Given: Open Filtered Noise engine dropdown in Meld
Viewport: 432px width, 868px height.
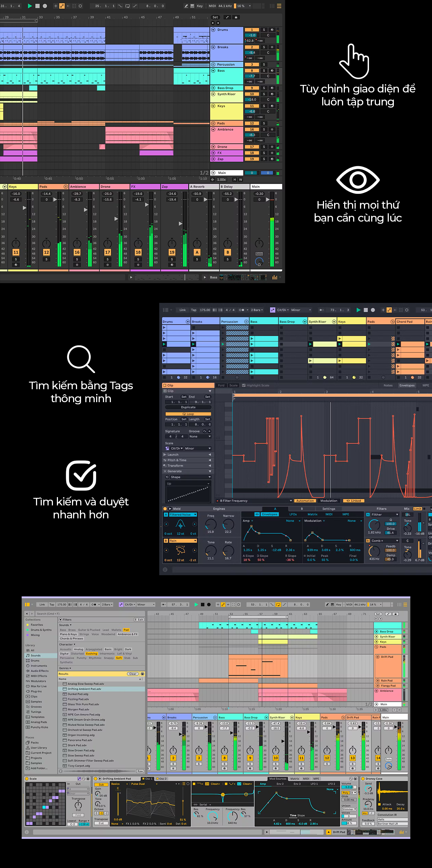Looking at the screenshot, I should pyautogui.click(x=183, y=515).
